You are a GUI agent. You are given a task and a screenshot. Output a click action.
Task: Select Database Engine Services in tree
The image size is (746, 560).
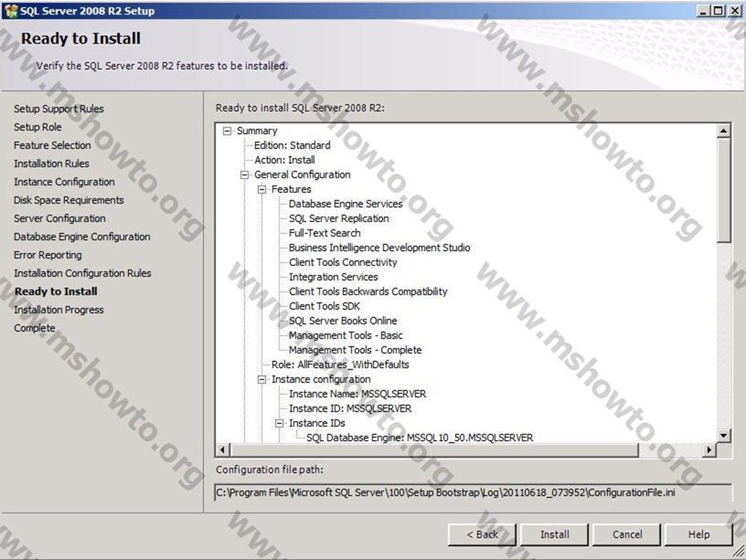point(345,204)
